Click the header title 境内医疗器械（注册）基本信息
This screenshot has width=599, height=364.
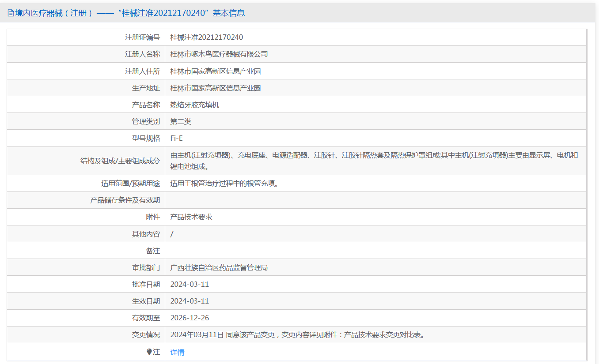click(x=130, y=13)
